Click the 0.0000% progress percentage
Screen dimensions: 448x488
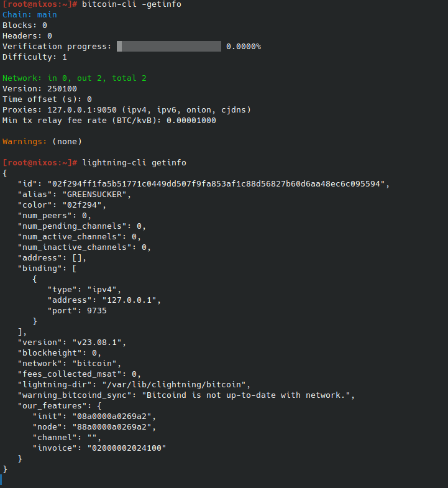(244, 47)
